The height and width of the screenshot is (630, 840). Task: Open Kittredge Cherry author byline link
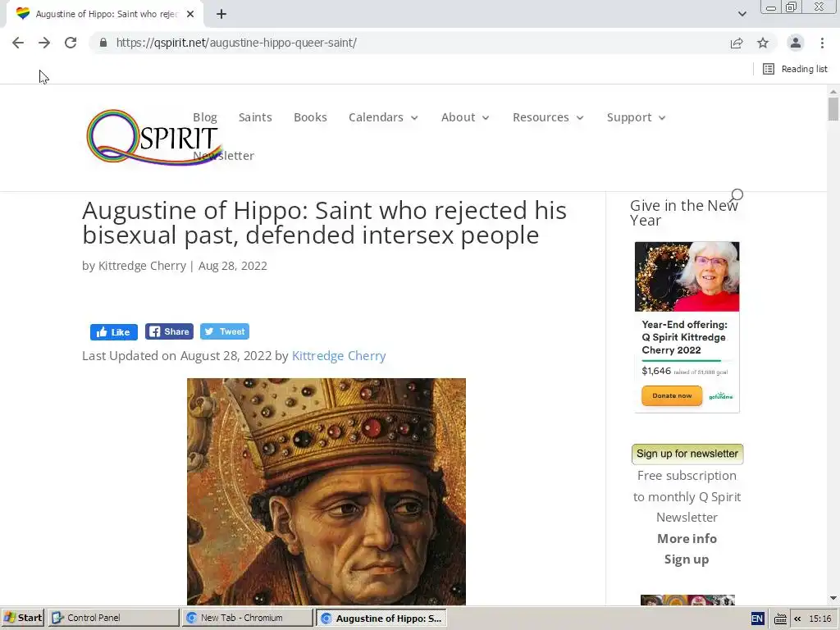click(x=142, y=266)
